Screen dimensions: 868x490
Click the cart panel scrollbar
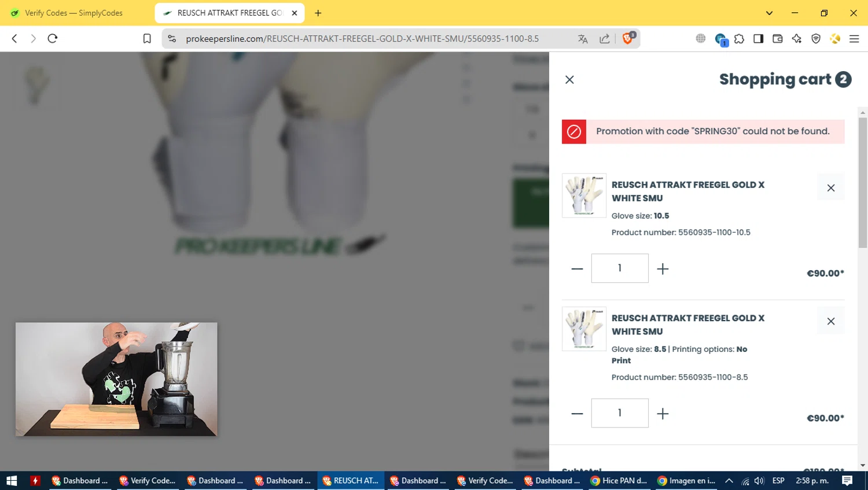863,182
